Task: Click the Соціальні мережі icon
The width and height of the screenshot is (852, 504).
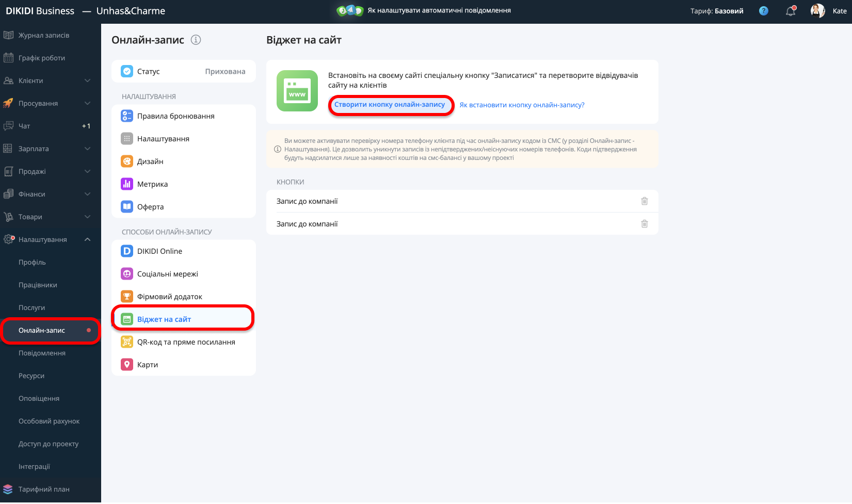Action: 127,274
